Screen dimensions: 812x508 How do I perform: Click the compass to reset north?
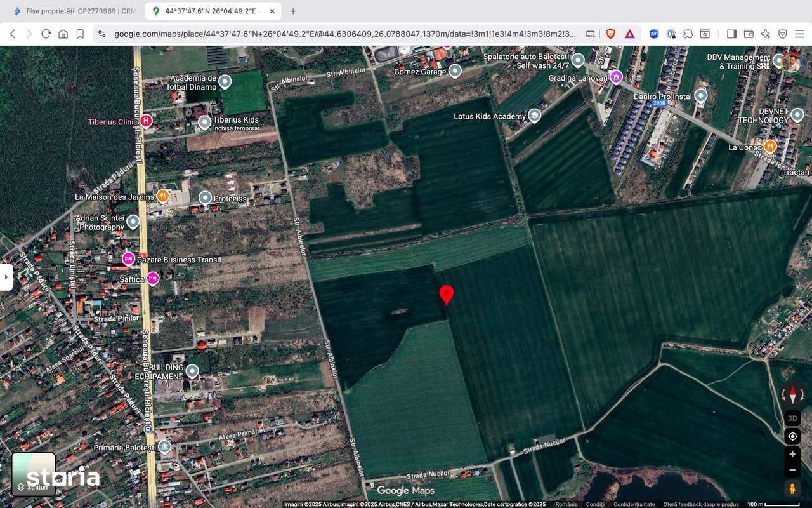coord(793,394)
